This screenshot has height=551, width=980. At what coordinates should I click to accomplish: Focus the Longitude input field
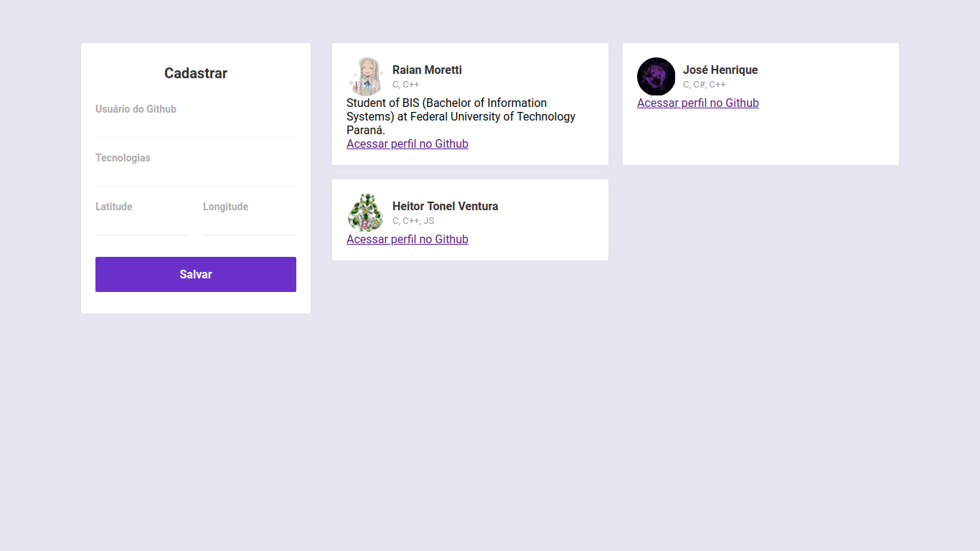(249, 216)
